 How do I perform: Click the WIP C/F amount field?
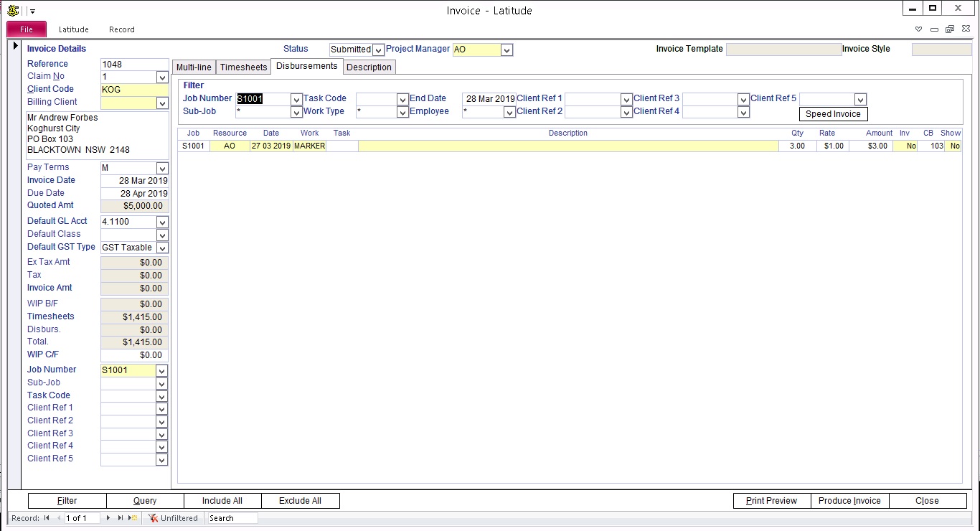[x=134, y=355]
